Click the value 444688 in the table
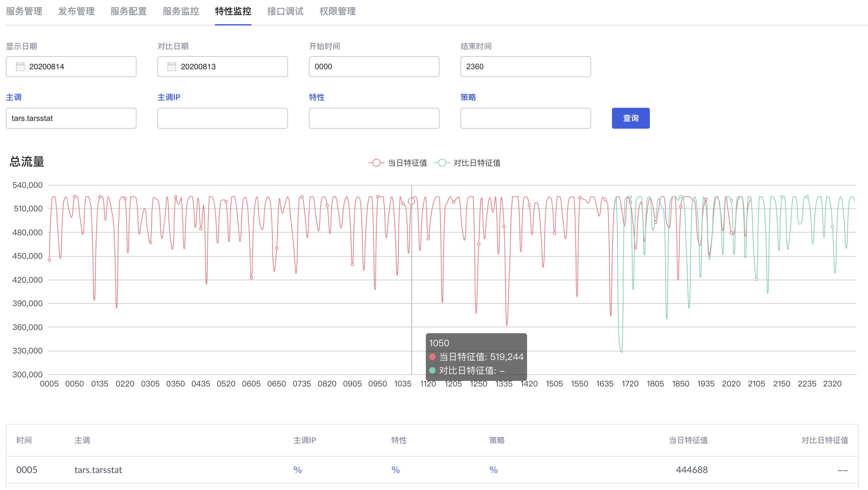This screenshot has width=868, height=490. 692,470
